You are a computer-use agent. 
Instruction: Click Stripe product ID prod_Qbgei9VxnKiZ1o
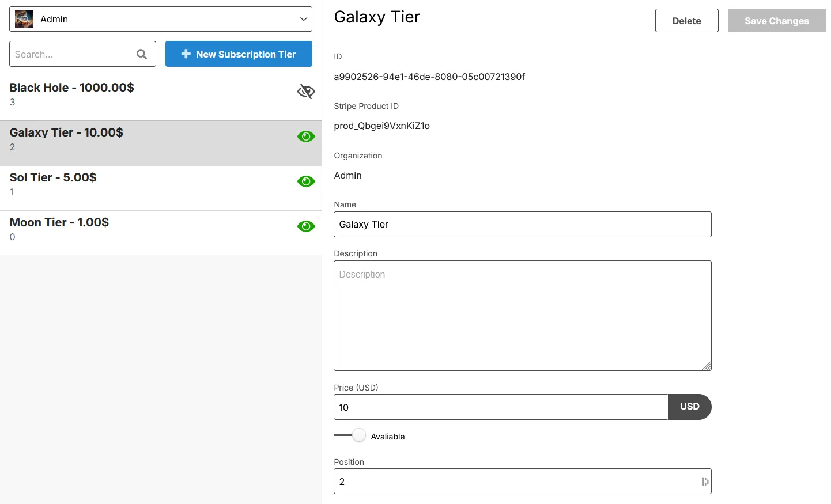click(381, 126)
